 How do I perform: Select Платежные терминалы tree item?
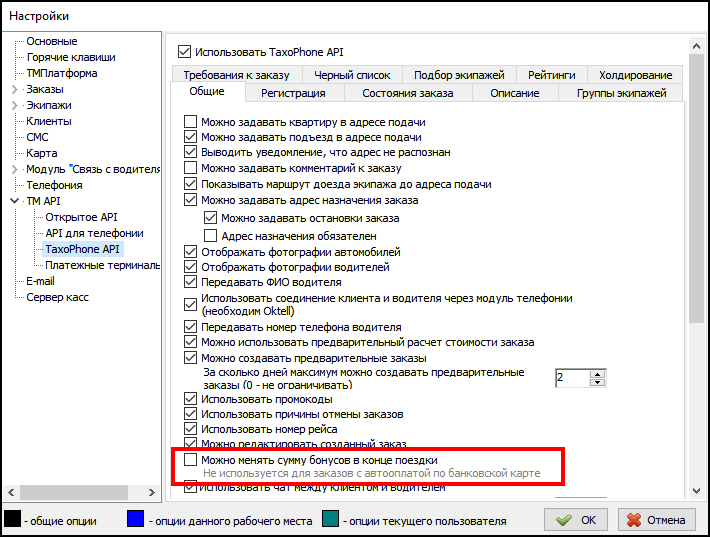[102, 265]
